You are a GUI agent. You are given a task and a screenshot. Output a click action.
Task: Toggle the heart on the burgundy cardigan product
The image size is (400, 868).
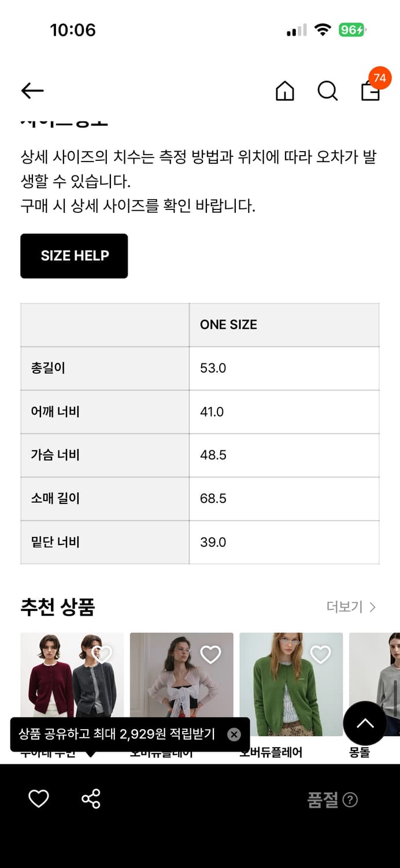(x=102, y=655)
